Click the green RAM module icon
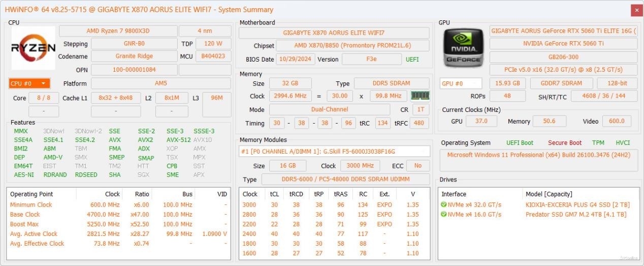 (420, 96)
